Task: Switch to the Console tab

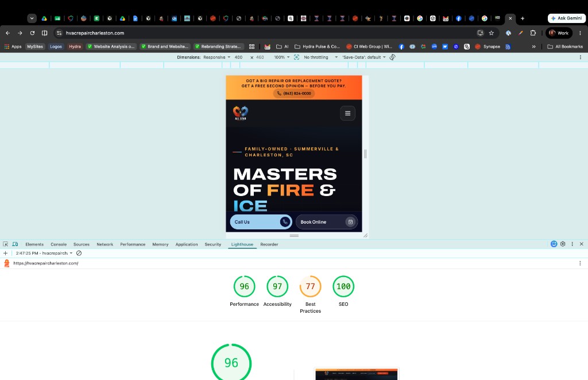Action: (x=59, y=244)
